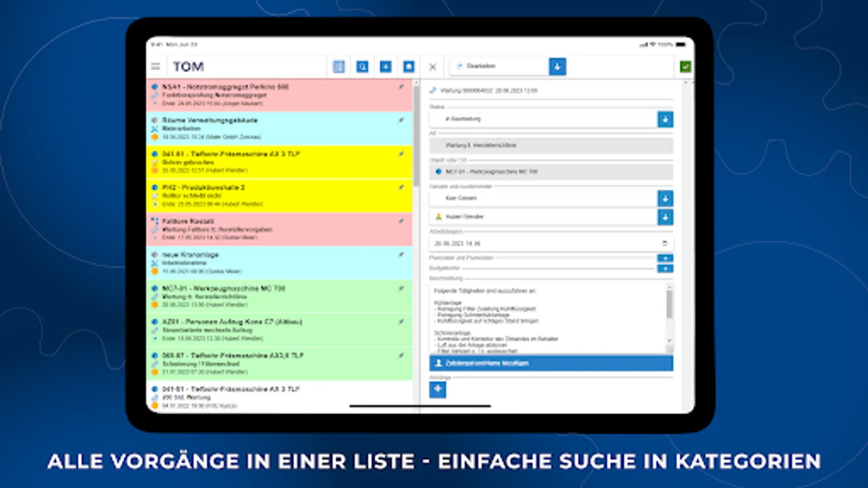868x488 pixels.
Task: Click the list scrollbar beside the entries
Action: (x=416, y=136)
